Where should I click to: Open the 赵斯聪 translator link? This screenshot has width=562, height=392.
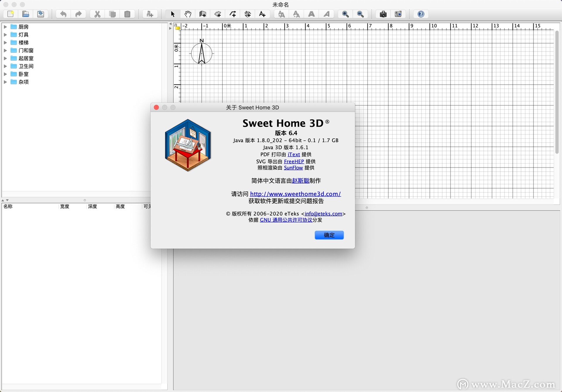tap(301, 181)
